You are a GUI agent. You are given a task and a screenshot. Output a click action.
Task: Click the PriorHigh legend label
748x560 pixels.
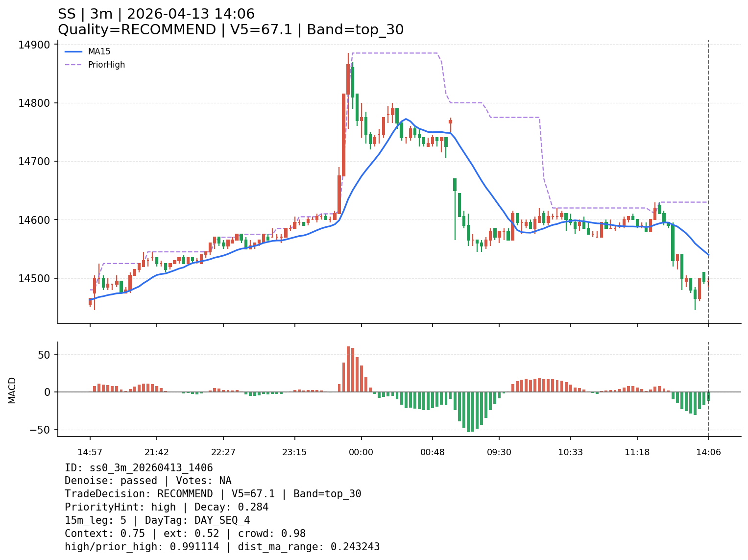click(x=106, y=65)
